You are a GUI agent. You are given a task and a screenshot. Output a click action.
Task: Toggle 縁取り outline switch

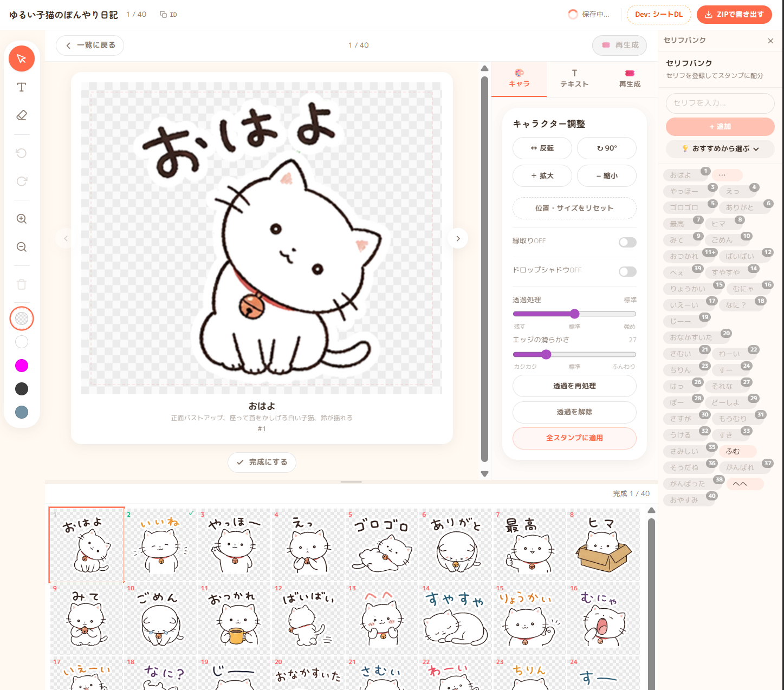point(627,242)
